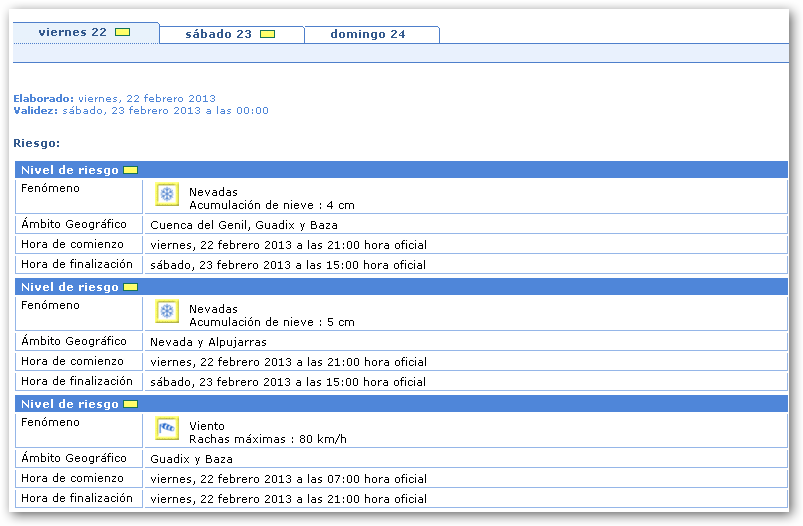
Task: Click the Elaborado date text
Action: (x=146, y=99)
